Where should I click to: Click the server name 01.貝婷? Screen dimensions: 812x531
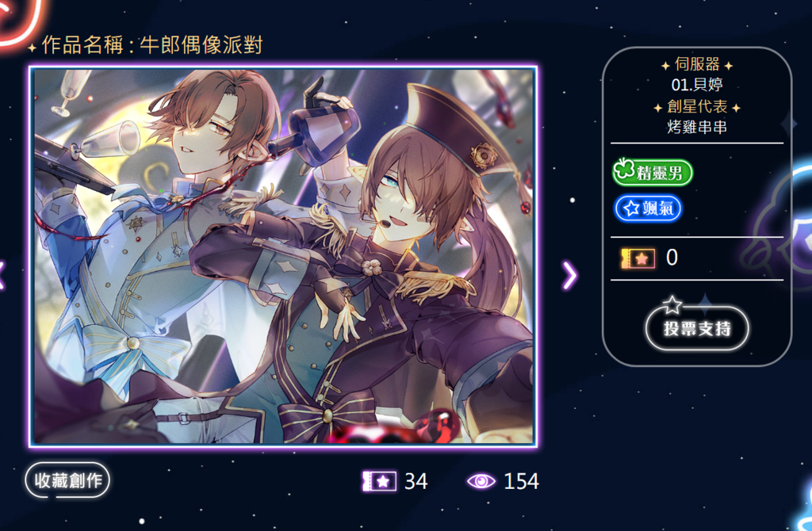697,84
